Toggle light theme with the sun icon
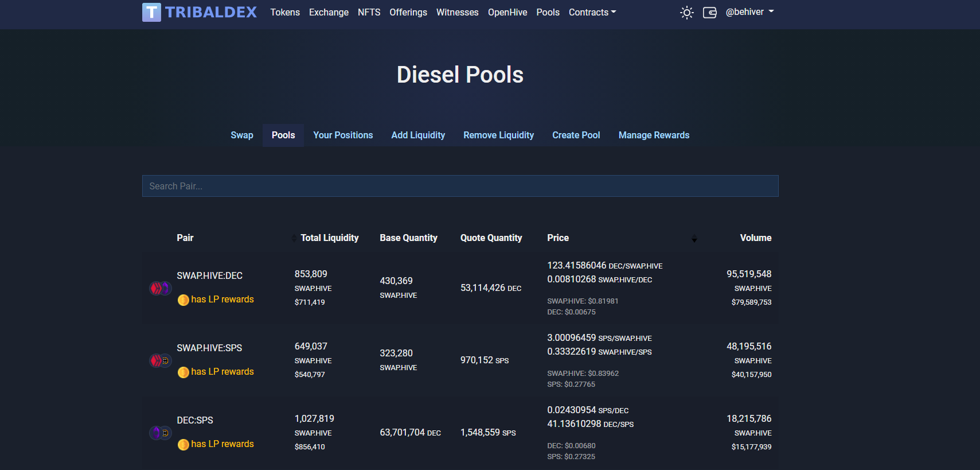The width and height of the screenshot is (980, 470). coord(686,13)
